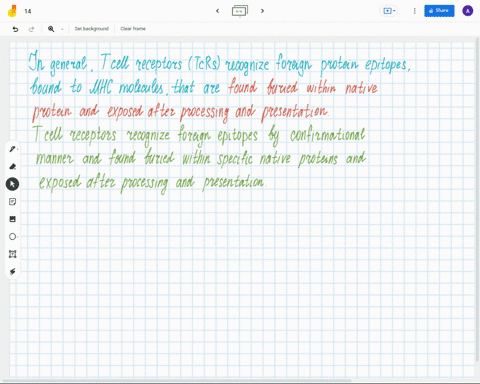Click the blue Share button
Image resolution: width=480 pixels, height=384 pixels.
[439, 11]
